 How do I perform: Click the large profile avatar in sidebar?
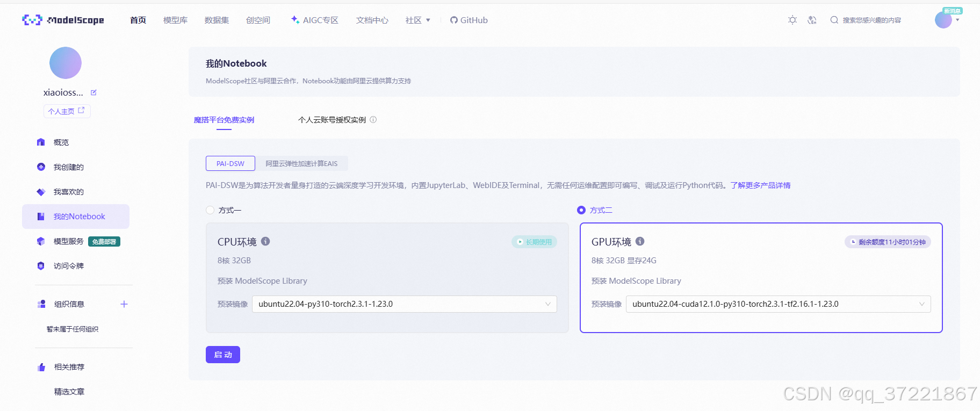pyautogui.click(x=66, y=63)
